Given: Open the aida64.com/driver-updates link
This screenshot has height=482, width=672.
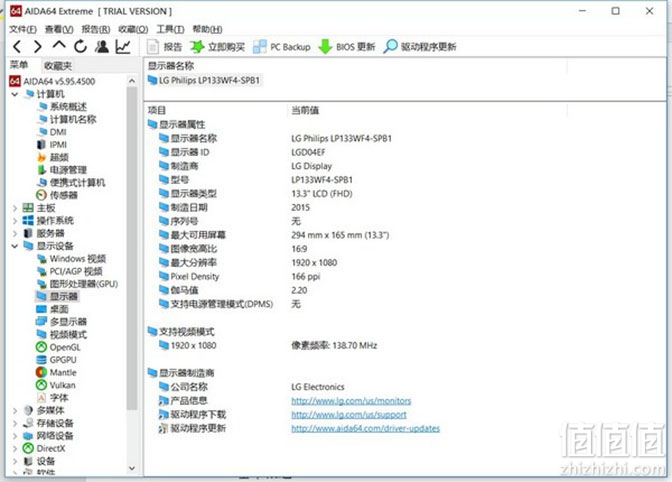Looking at the screenshot, I should [366, 428].
